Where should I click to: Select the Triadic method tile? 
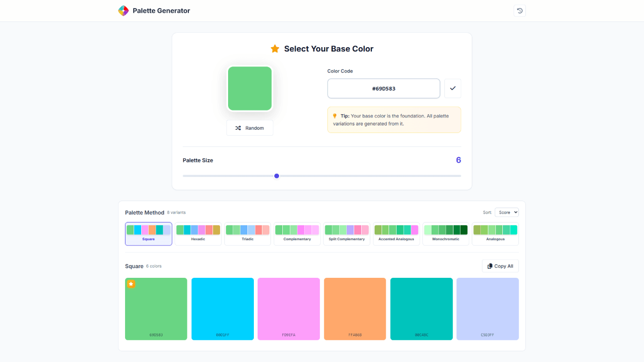[x=247, y=234]
